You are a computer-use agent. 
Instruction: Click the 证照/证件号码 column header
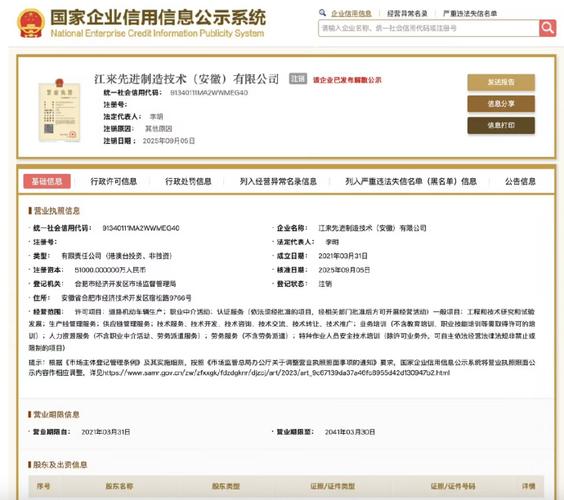(x=453, y=486)
